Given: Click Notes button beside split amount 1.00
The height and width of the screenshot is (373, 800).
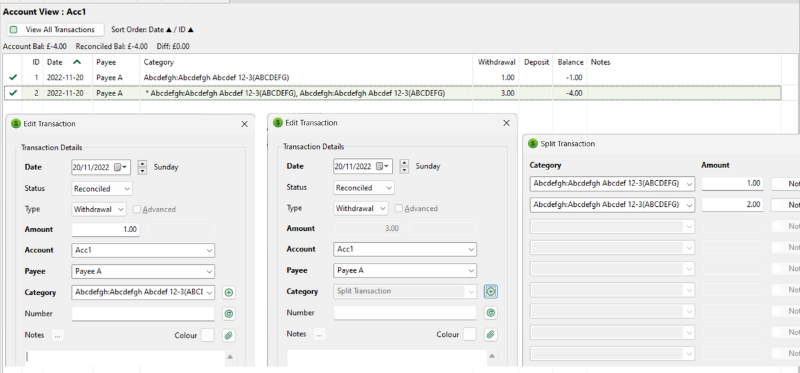Looking at the screenshot, I should [785, 184].
